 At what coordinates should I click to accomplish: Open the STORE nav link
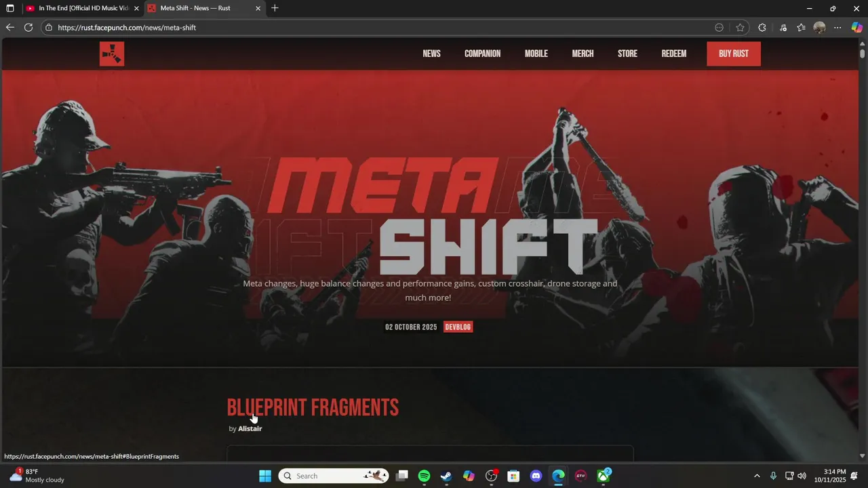click(627, 54)
